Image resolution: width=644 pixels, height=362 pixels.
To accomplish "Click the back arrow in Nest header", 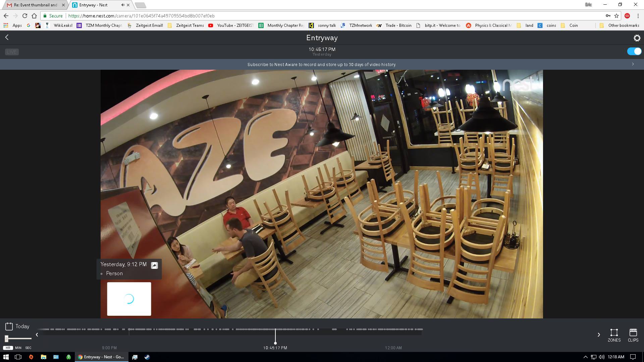I will [x=7, y=38].
